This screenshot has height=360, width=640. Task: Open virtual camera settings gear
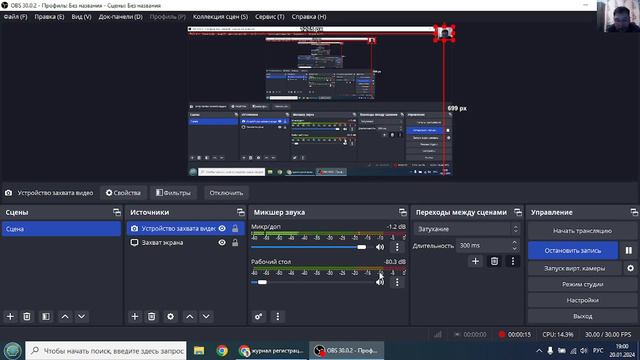(x=630, y=268)
